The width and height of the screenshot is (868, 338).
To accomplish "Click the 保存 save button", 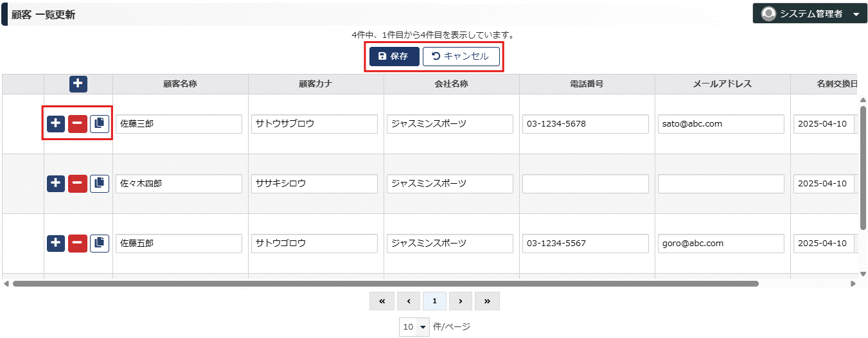I will pos(394,57).
